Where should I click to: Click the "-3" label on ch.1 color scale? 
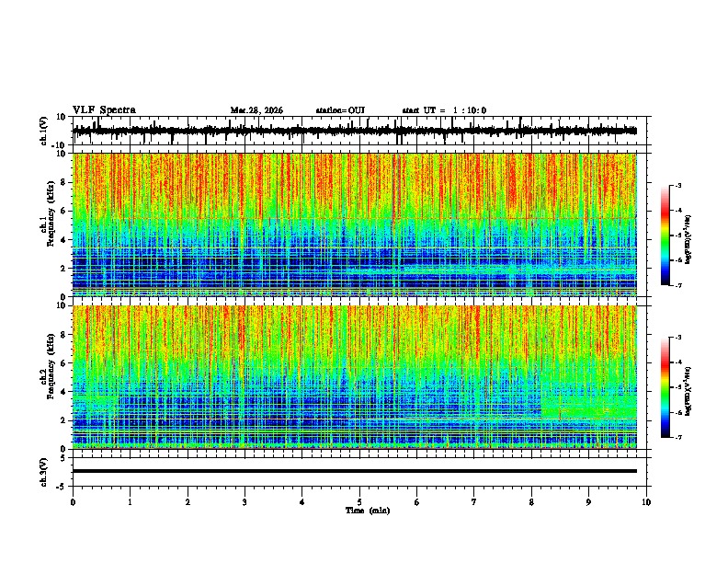(x=677, y=185)
